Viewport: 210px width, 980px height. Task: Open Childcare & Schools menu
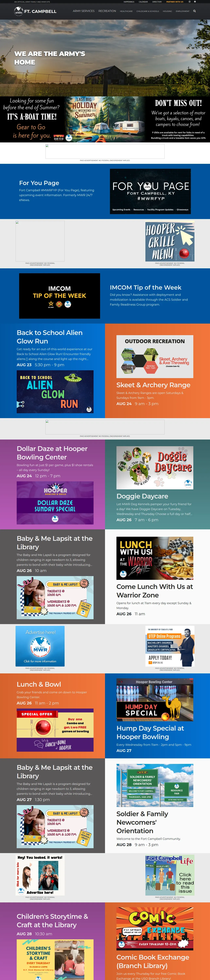click(x=148, y=11)
